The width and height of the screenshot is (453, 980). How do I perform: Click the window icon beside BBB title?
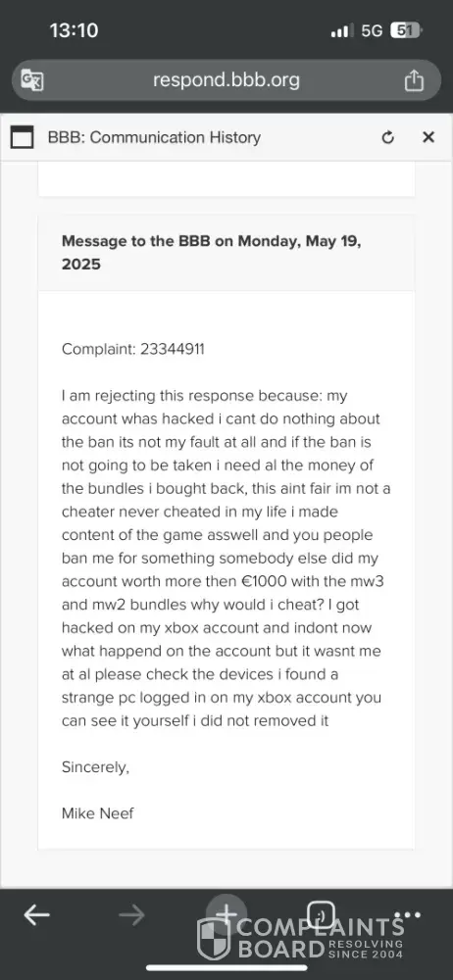[23, 137]
